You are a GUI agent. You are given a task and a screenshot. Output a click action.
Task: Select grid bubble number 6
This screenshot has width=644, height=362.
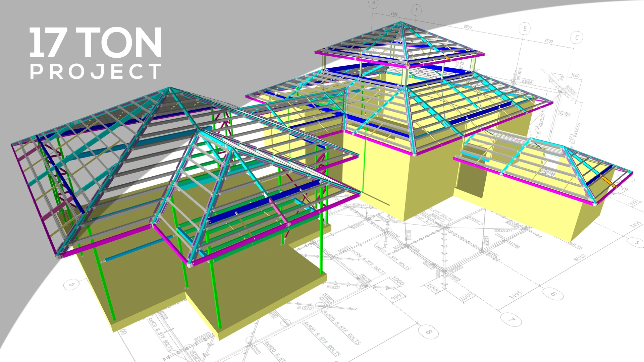(x=554, y=294)
